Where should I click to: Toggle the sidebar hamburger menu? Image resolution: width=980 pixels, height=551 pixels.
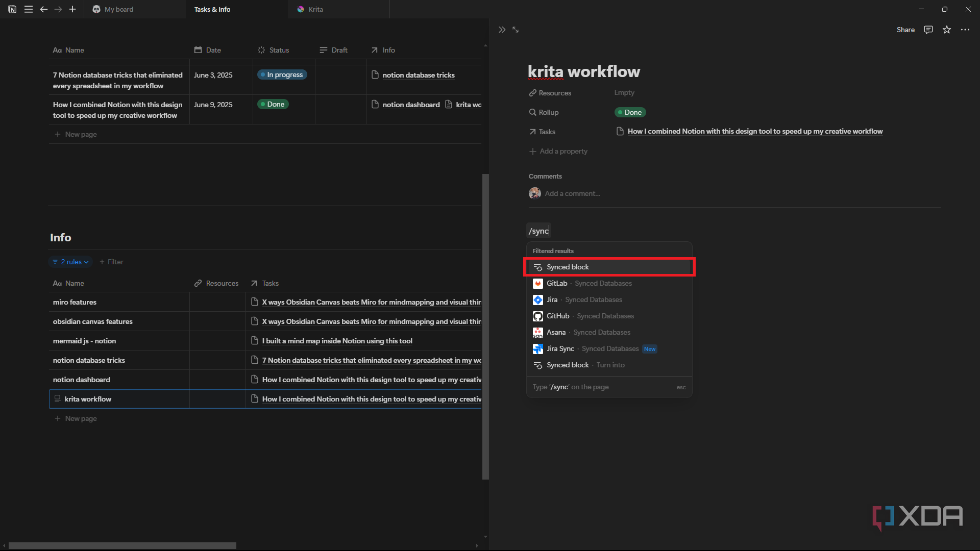[x=29, y=9]
